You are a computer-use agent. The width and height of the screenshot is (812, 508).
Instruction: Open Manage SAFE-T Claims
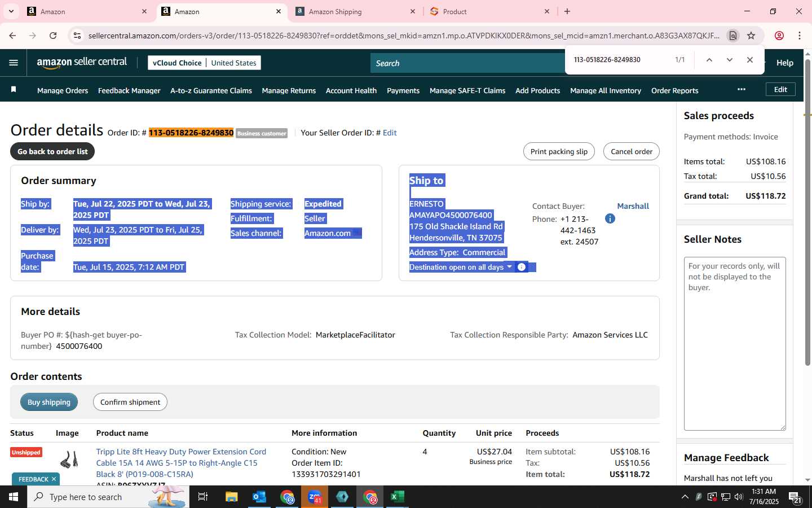click(467, 90)
